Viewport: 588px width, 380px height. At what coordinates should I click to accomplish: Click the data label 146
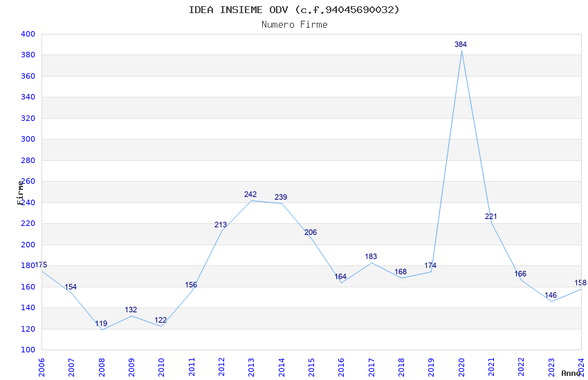pos(551,295)
